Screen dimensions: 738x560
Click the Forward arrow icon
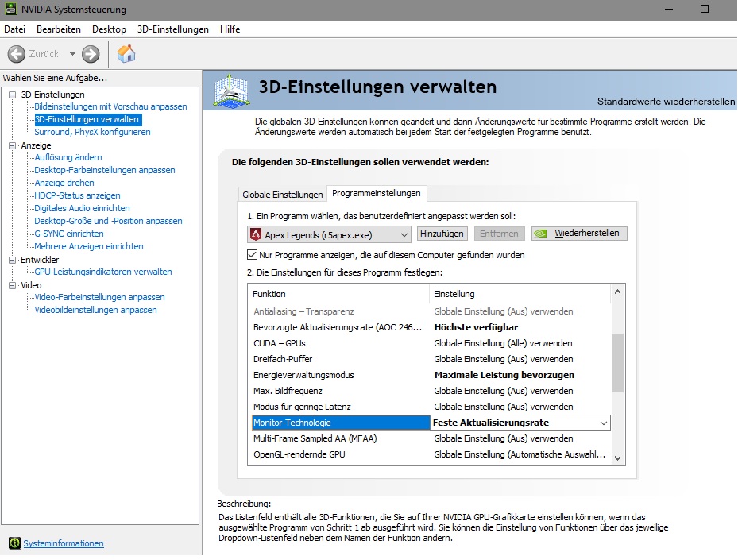click(x=91, y=54)
